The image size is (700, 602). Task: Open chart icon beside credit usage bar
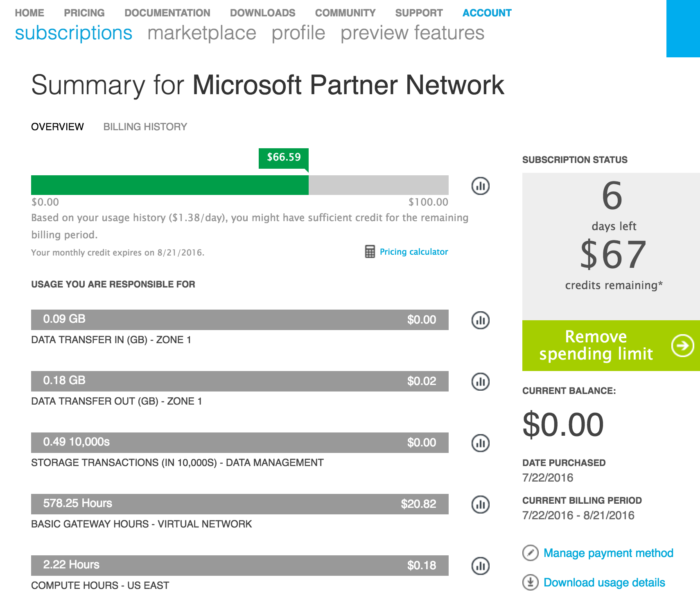point(480,186)
